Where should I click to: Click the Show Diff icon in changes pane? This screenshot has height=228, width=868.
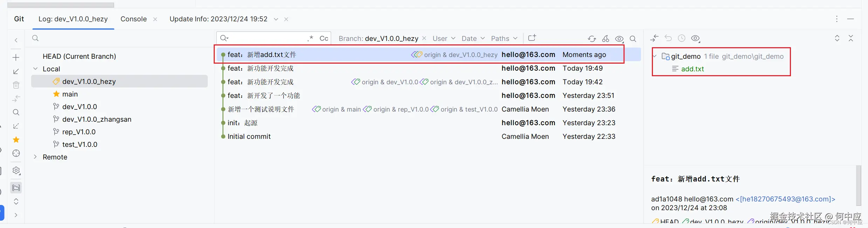tap(654, 38)
